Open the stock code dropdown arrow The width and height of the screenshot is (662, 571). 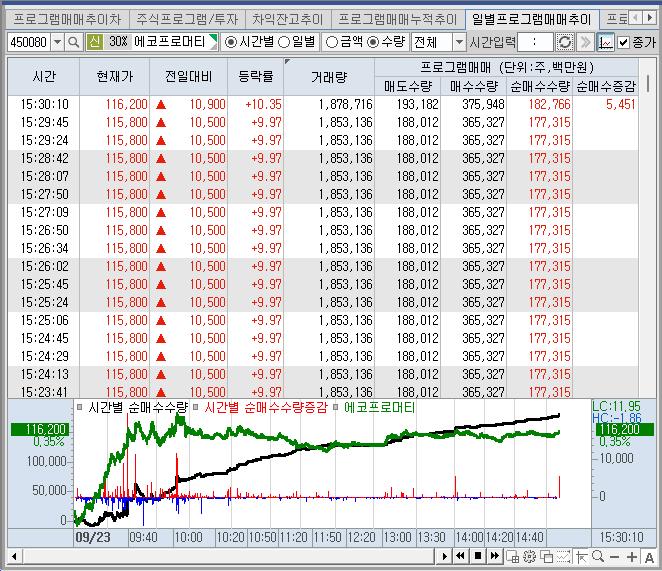57,42
